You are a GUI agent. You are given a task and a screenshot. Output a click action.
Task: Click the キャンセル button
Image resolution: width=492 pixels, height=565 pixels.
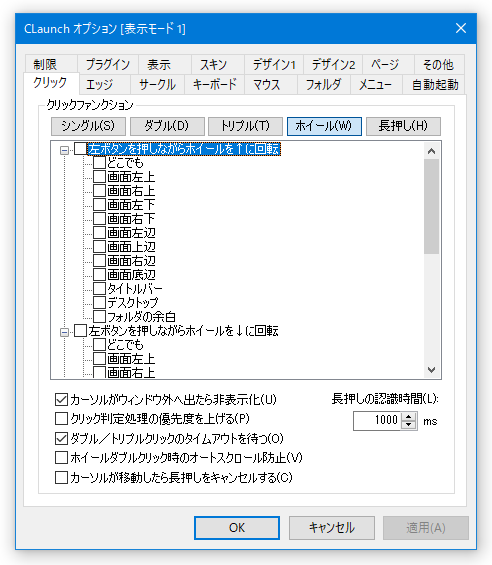pyautogui.click(x=332, y=528)
